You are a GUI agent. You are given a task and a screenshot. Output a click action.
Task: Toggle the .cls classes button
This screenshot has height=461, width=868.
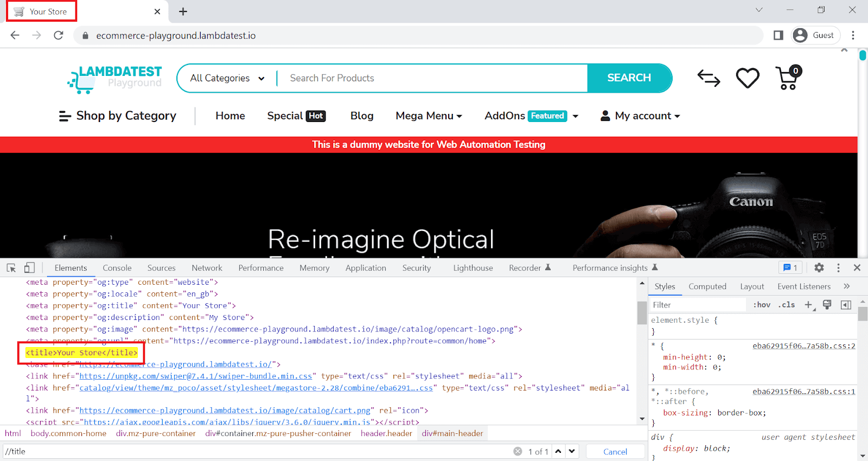(x=787, y=305)
